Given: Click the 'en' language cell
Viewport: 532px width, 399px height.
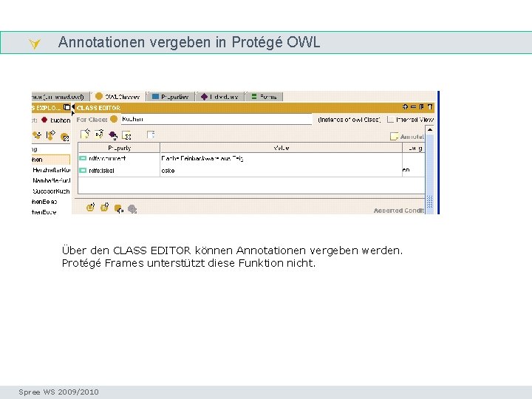Looking at the screenshot, I should coord(413,171).
